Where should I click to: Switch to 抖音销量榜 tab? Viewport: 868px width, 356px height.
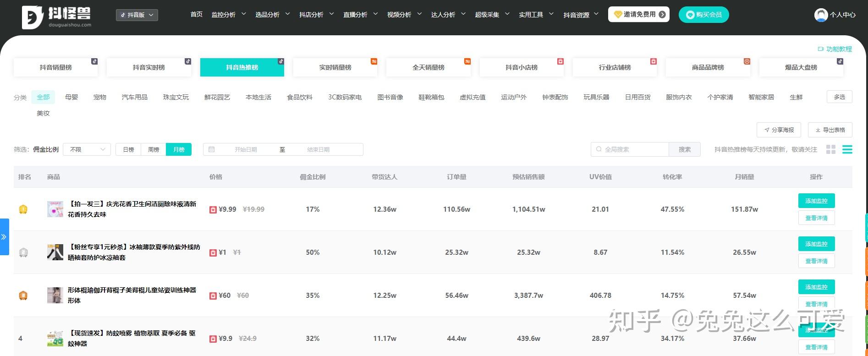coord(56,67)
